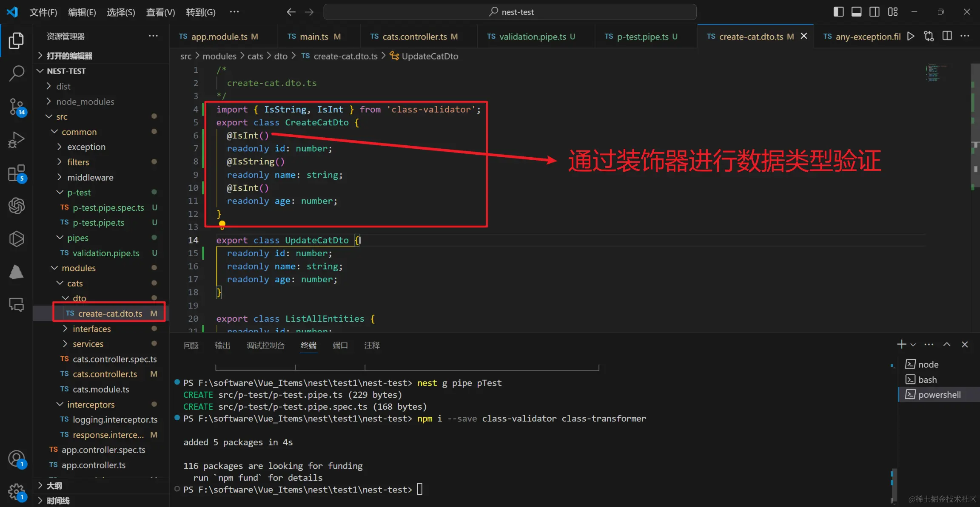Select the Source Control icon showing 14 changes
The image size is (980, 507).
pos(17,107)
